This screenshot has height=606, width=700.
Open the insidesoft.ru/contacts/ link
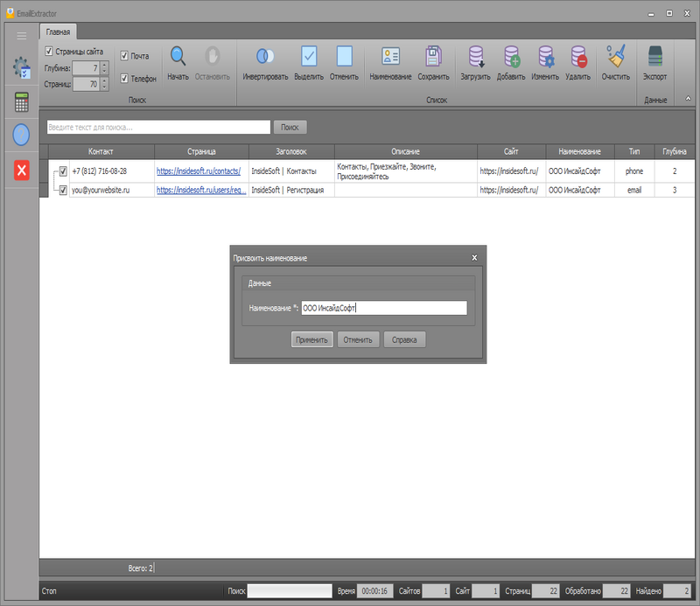pos(199,171)
